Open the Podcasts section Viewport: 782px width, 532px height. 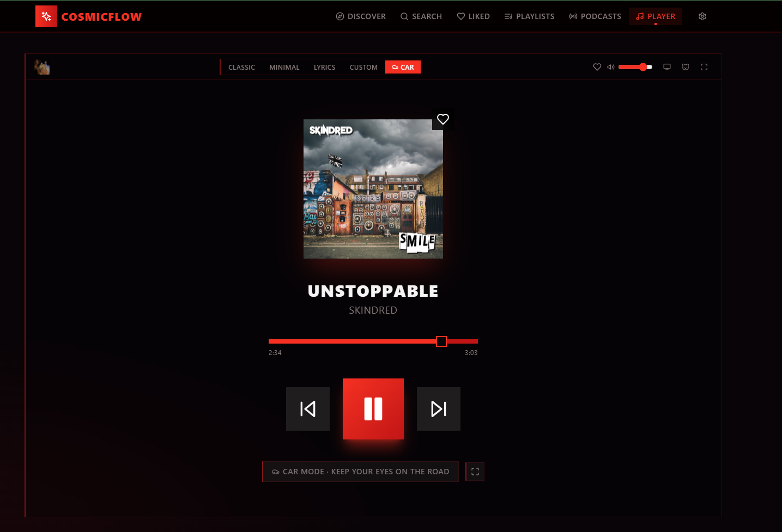[x=595, y=16]
